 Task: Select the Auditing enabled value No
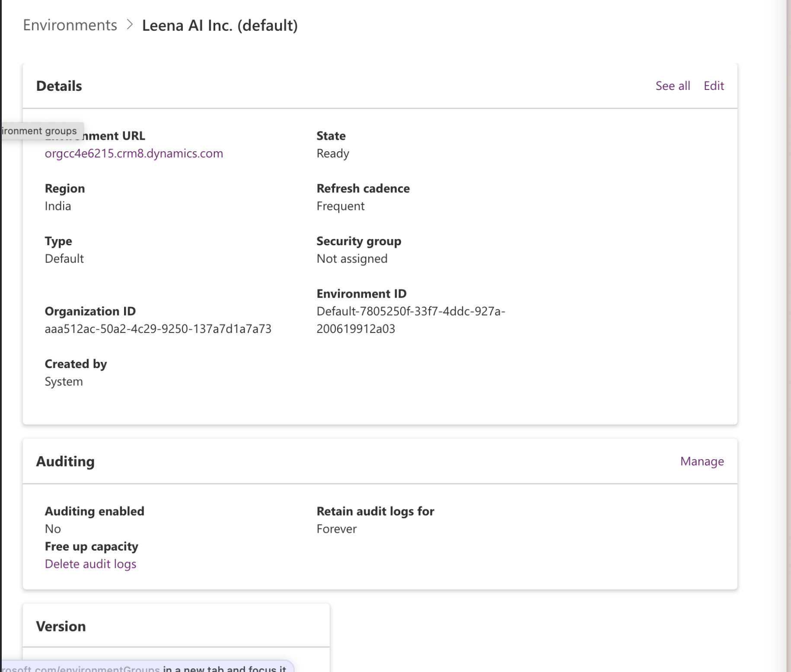pyautogui.click(x=53, y=529)
